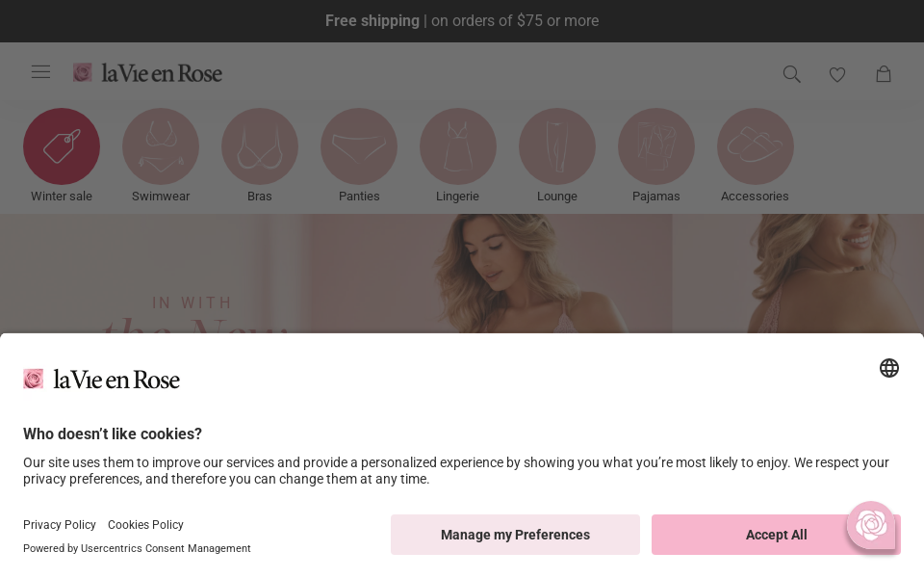Click the rose chat widget button
Screen dimensions: 924x578
point(871,525)
